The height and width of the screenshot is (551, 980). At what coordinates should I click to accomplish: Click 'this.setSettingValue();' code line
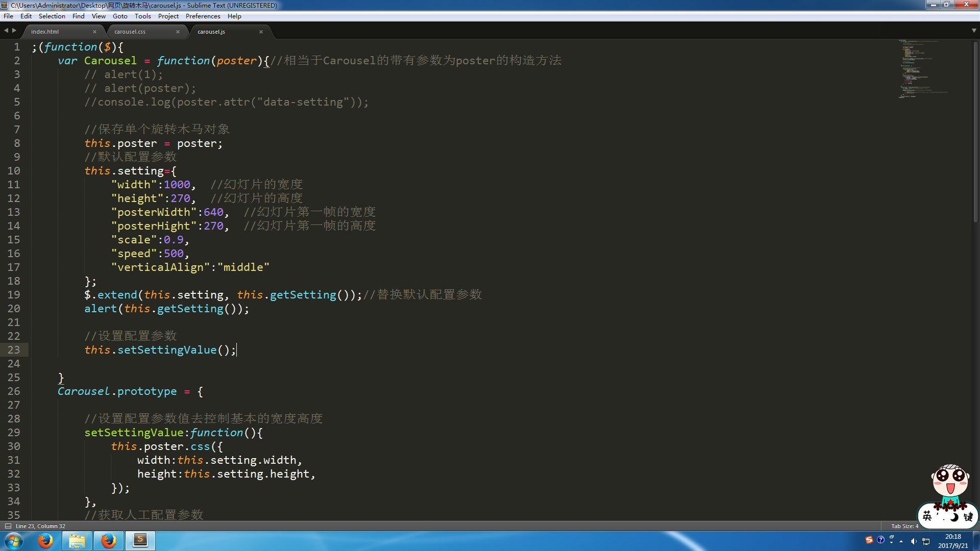tap(160, 350)
